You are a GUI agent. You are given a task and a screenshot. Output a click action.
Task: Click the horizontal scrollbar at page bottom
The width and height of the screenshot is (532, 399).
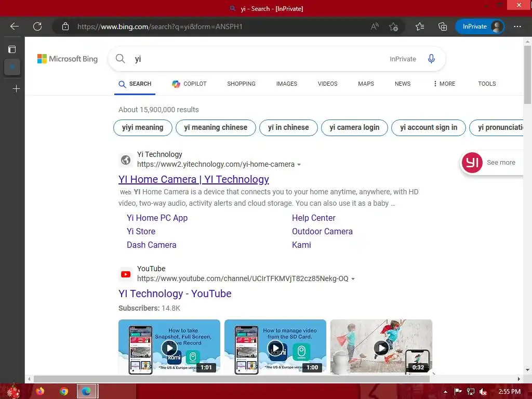(232, 379)
